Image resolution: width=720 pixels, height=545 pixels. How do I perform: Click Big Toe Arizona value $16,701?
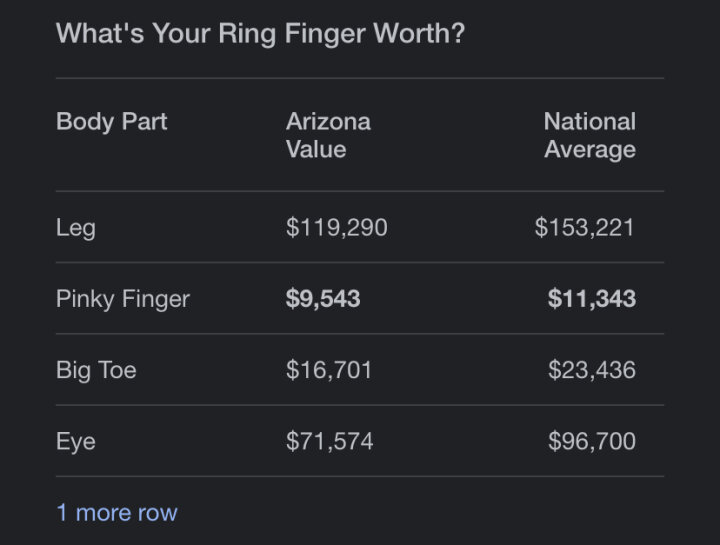(329, 370)
